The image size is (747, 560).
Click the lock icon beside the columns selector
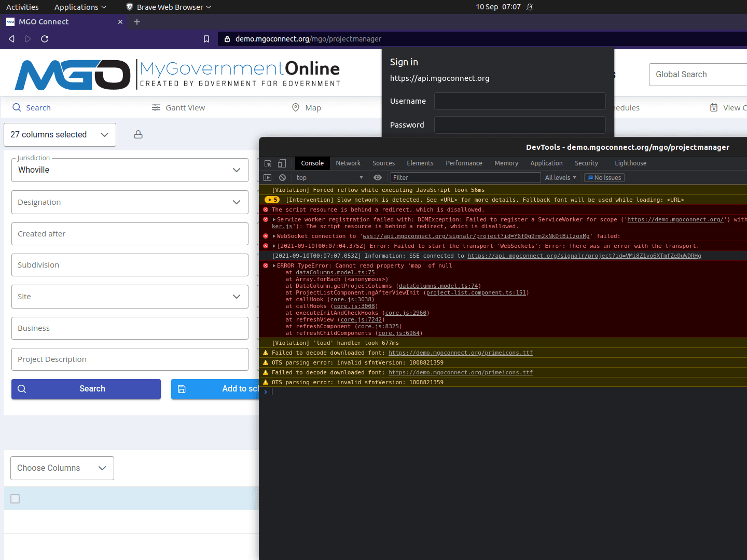[x=138, y=134]
